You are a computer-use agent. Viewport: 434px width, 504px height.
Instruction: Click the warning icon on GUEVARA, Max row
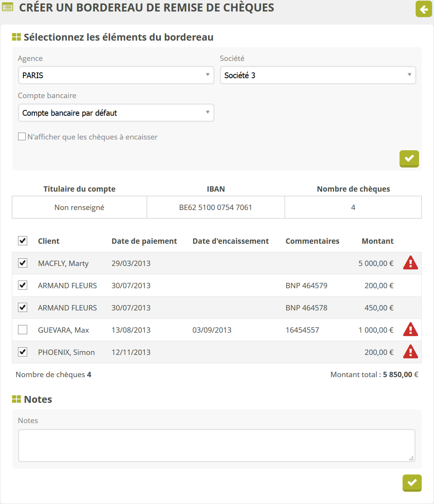410,330
